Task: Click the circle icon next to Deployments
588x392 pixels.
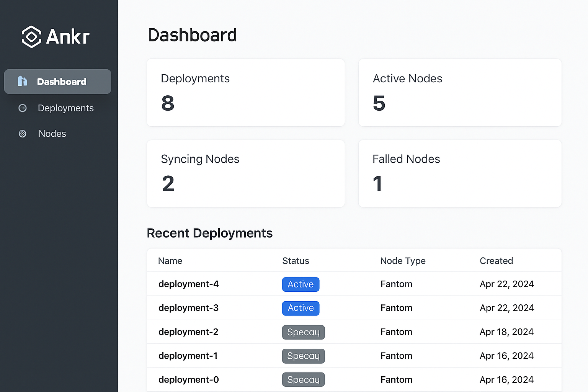Action: (23, 108)
